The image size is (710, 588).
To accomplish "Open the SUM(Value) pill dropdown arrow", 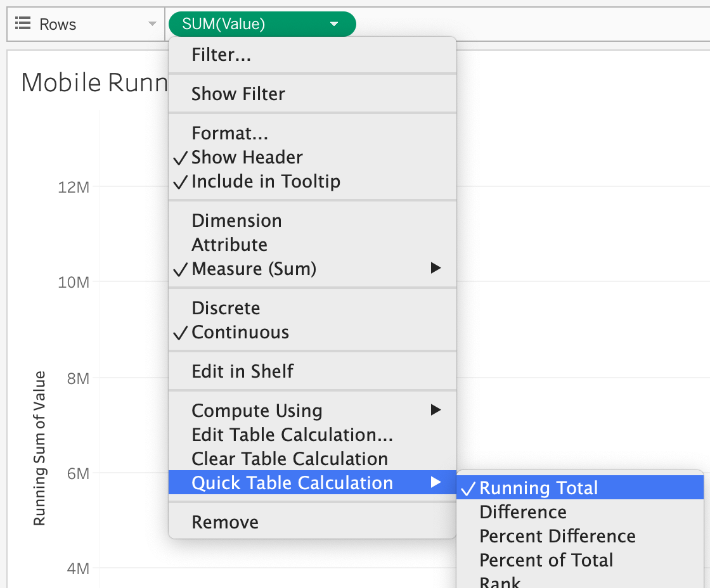I will click(334, 24).
